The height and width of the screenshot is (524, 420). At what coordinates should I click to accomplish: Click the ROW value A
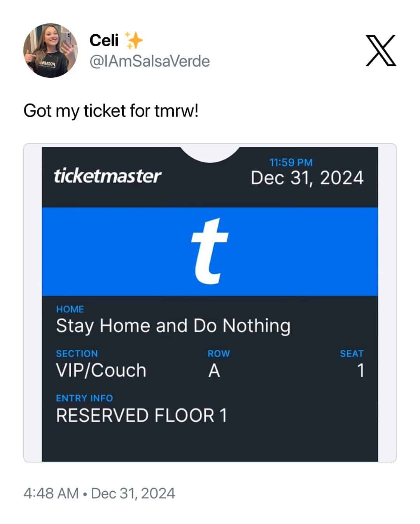214,371
